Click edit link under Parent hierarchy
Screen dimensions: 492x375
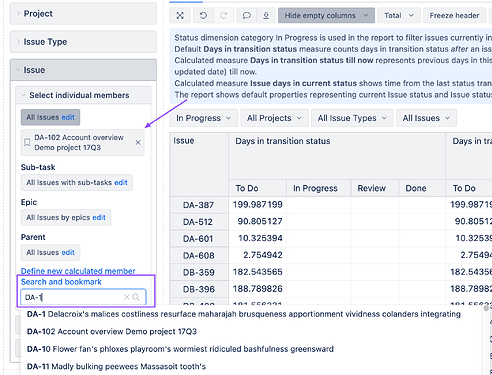tap(68, 253)
